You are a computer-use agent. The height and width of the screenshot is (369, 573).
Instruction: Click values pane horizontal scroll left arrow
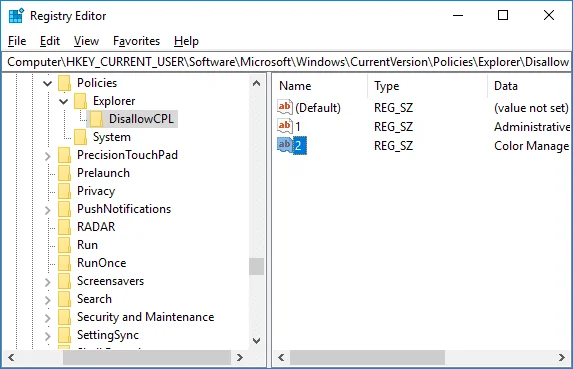pos(281,357)
